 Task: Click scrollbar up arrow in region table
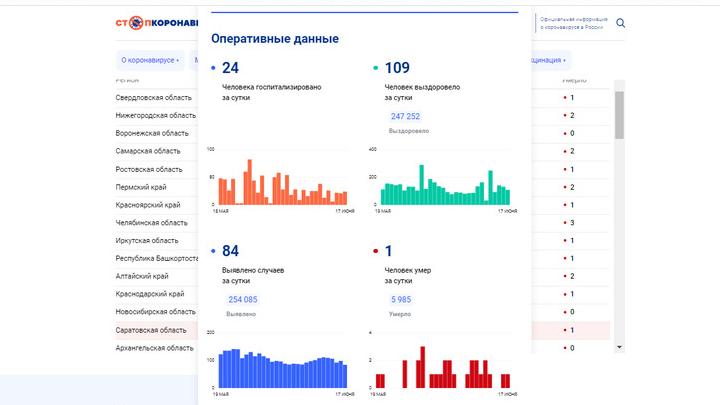point(619,84)
